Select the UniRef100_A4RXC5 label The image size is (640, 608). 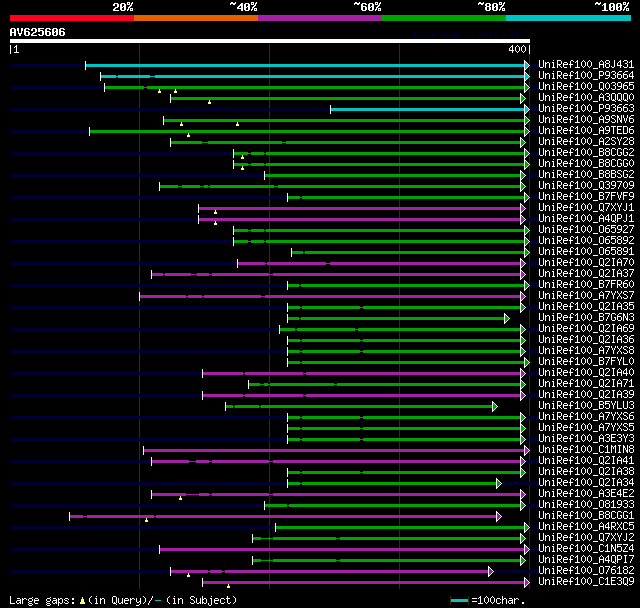pyautogui.click(x=586, y=527)
